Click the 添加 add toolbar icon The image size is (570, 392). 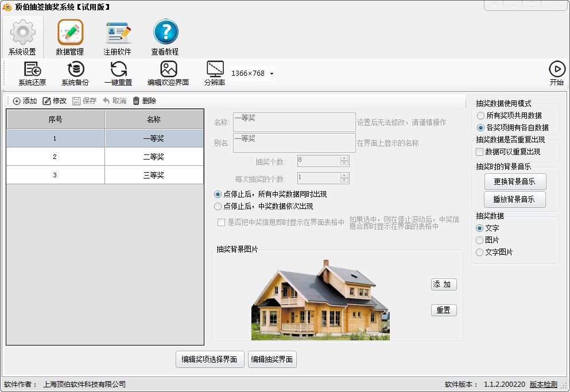[17, 101]
